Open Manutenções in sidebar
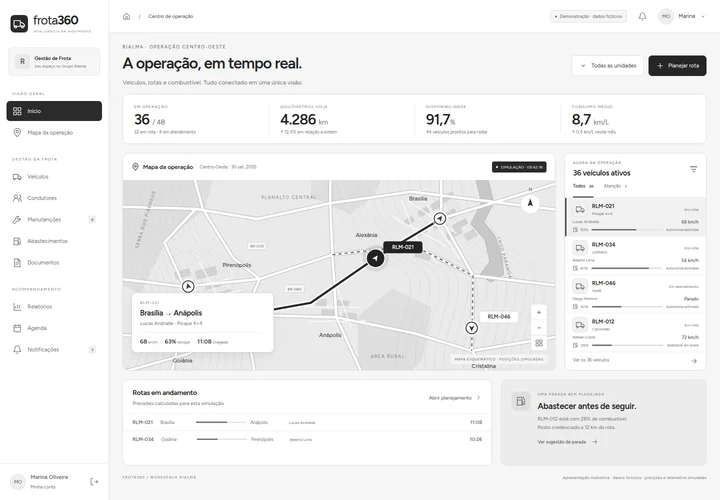The image size is (720, 500). [x=54, y=220]
